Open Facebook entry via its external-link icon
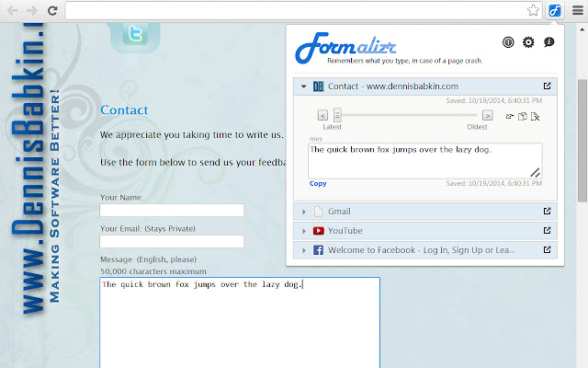 tap(548, 249)
